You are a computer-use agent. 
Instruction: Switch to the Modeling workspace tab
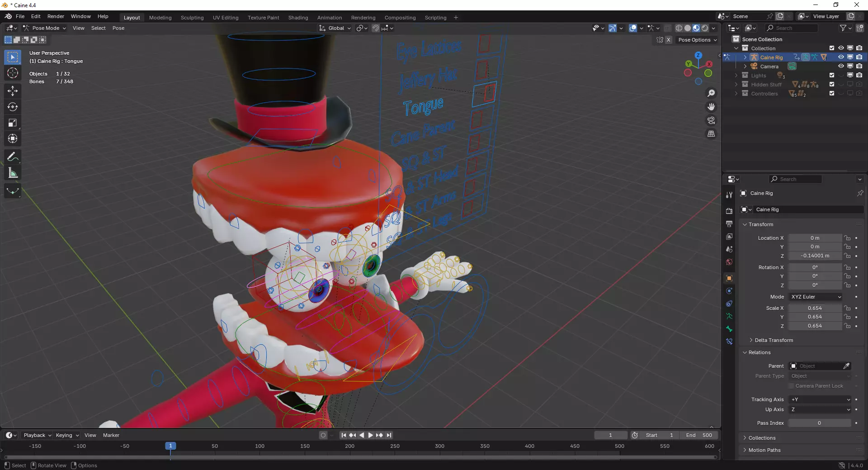(x=160, y=18)
